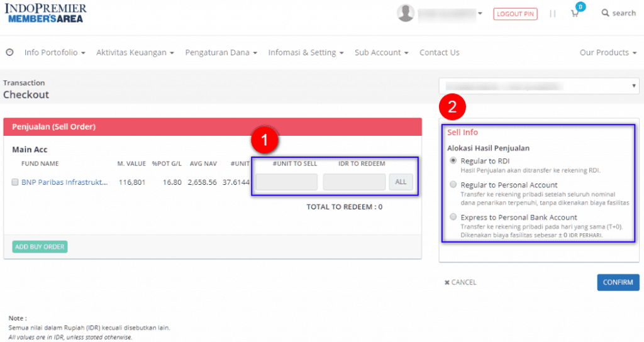Expand the Our Products menu

608,53
